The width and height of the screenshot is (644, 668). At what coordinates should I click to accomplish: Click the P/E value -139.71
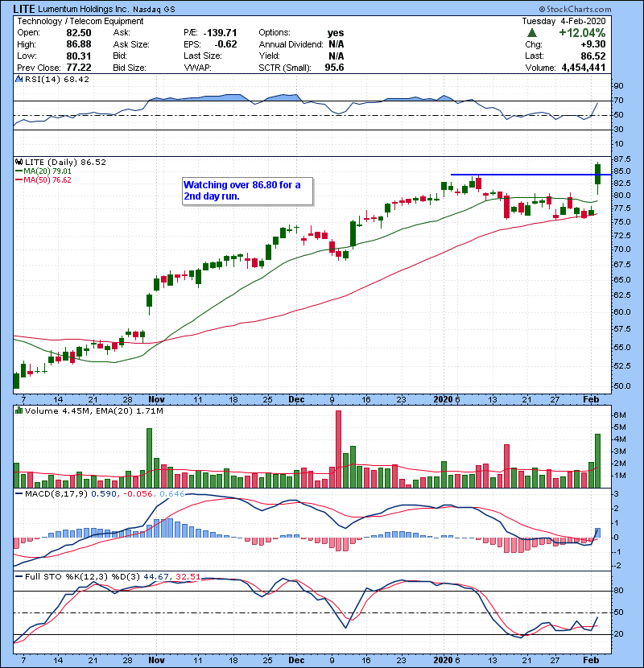(x=220, y=33)
